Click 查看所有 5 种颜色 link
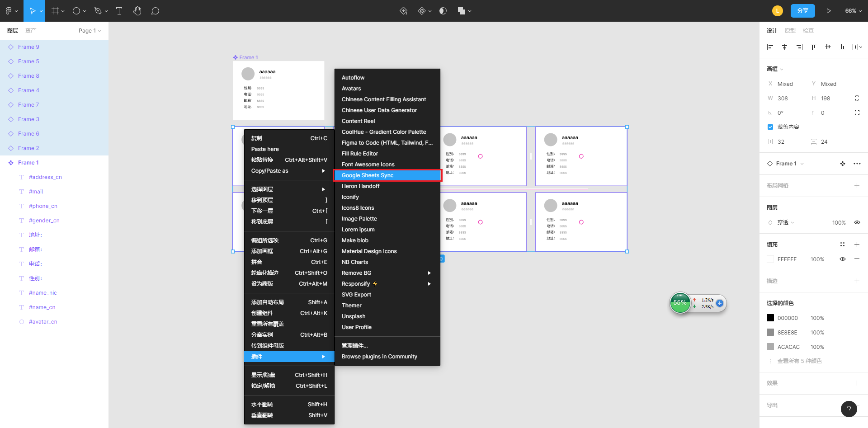The height and width of the screenshot is (428, 868). tap(799, 361)
